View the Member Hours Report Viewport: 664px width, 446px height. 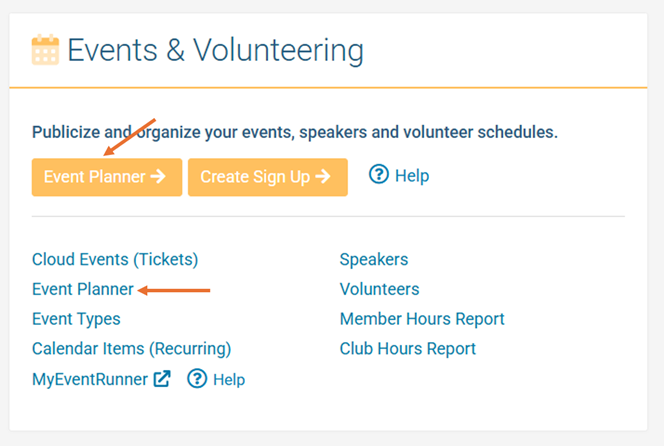tap(422, 319)
